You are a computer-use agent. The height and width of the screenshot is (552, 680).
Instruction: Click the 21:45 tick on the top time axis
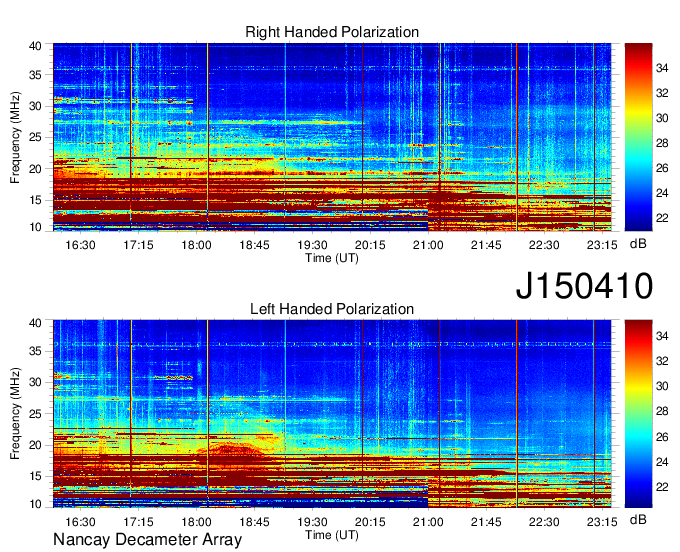click(x=486, y=245)
